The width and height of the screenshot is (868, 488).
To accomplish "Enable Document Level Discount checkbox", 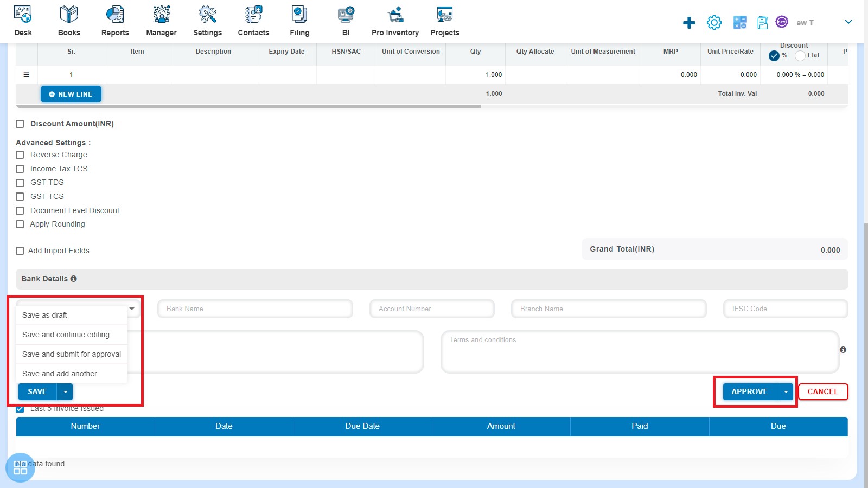I will click(x=20, y=211).
